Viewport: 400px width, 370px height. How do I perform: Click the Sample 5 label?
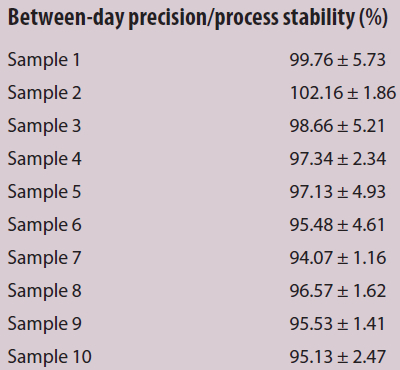[x=44, y=192]
